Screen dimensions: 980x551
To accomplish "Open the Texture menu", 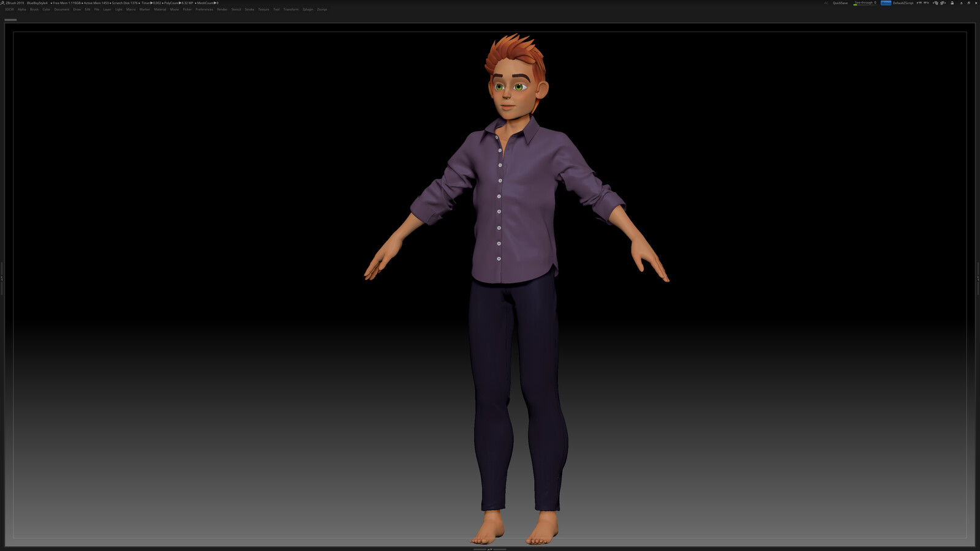I will [263, 9].
